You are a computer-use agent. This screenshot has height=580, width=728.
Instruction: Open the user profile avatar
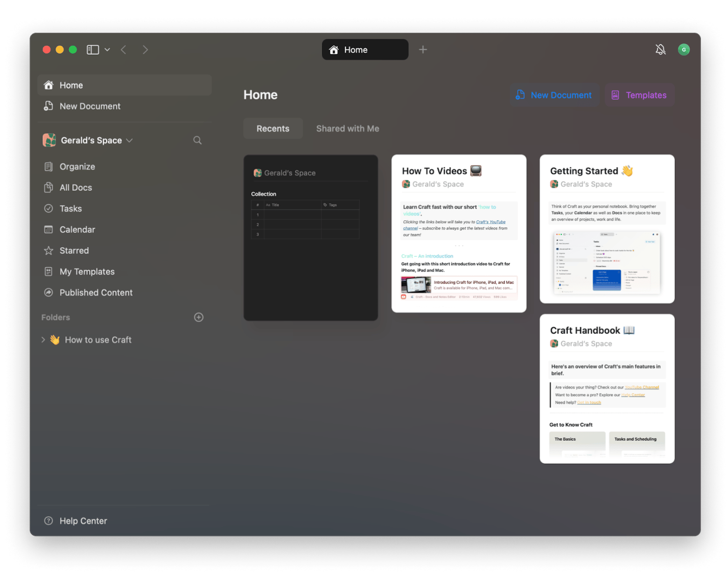point(684,50)
